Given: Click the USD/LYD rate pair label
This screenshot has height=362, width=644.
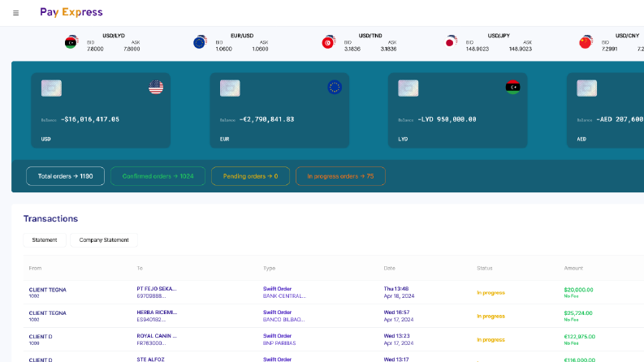Looking at the screenshot, I should (114, 36).
